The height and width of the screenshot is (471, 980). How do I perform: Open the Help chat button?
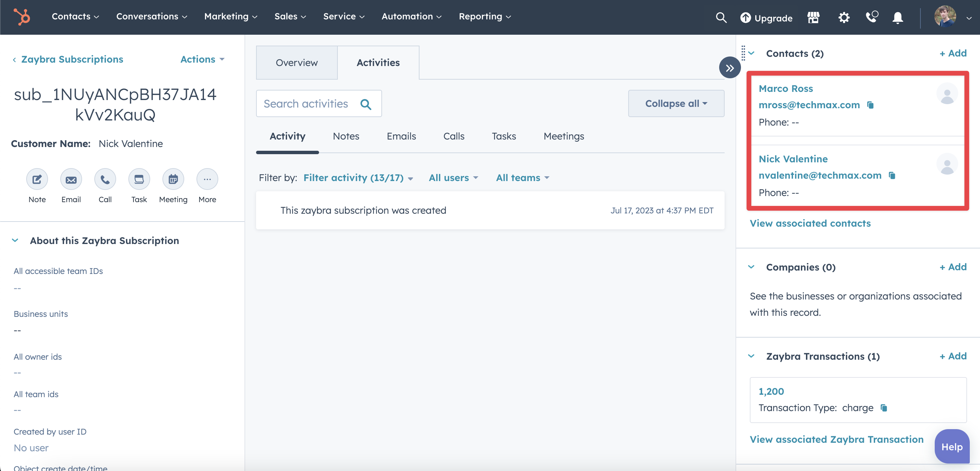tap(952, 447)
